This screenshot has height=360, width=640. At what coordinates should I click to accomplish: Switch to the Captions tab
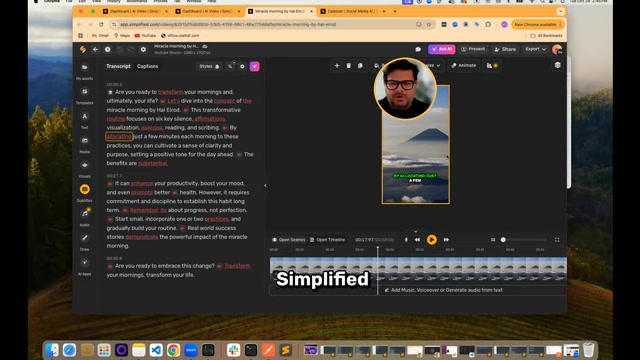[x=147, y=66]
